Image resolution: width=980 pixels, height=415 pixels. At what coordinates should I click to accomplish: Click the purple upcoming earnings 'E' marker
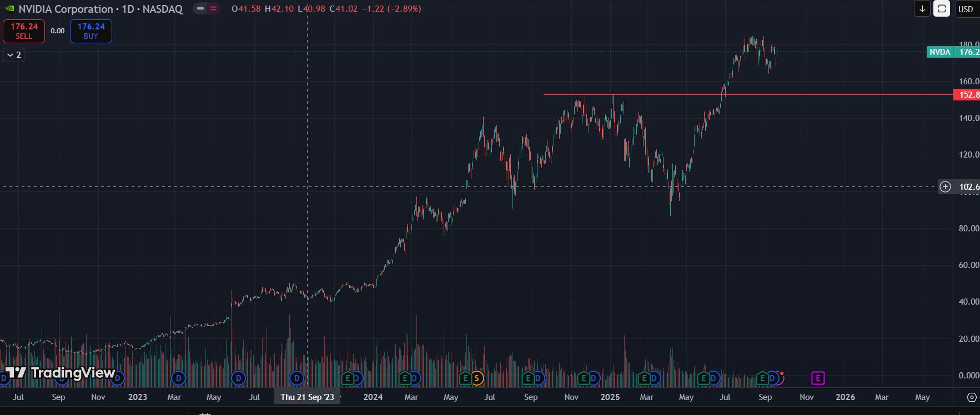818,378
